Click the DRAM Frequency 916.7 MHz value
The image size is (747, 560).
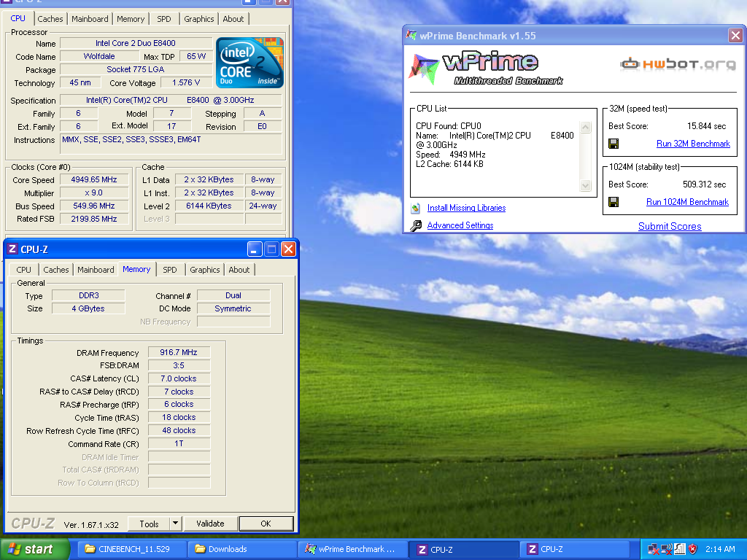coord(179,352)
